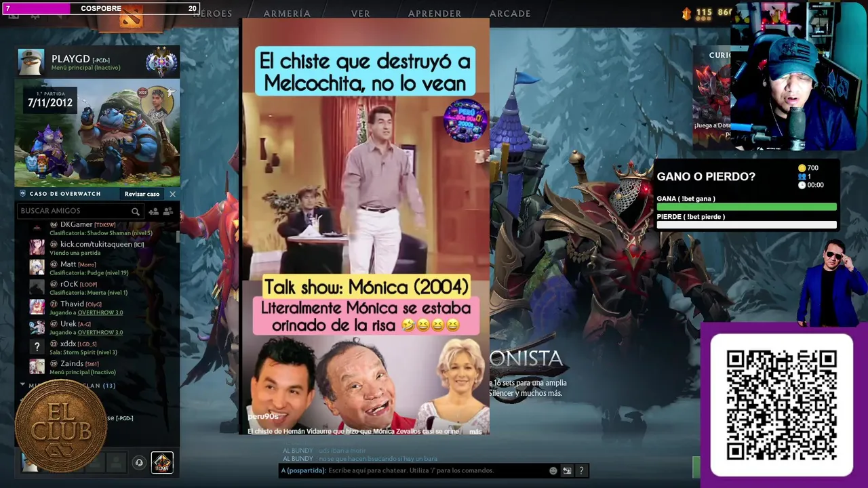The image size is (868, 488).
Task: Click the guild emblem icon in party bar
Action: point(162,462)
